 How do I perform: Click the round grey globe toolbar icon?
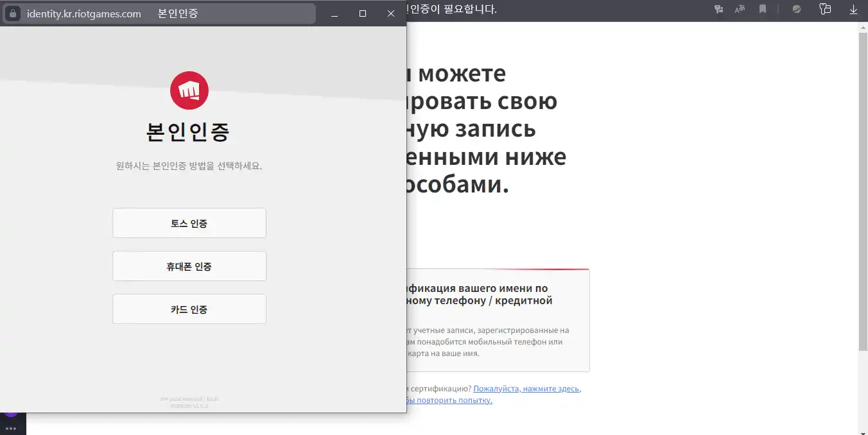click(797, 9)
